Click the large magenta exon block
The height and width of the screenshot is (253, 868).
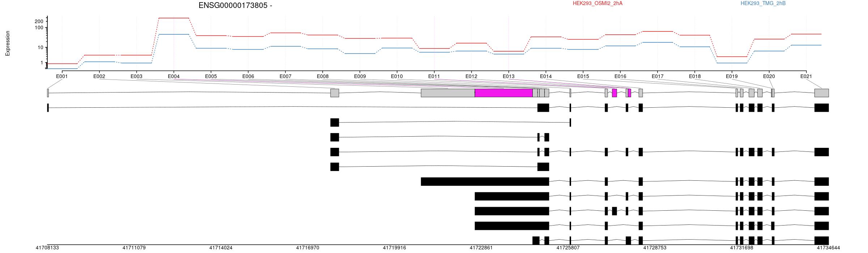tap(503, 93)
